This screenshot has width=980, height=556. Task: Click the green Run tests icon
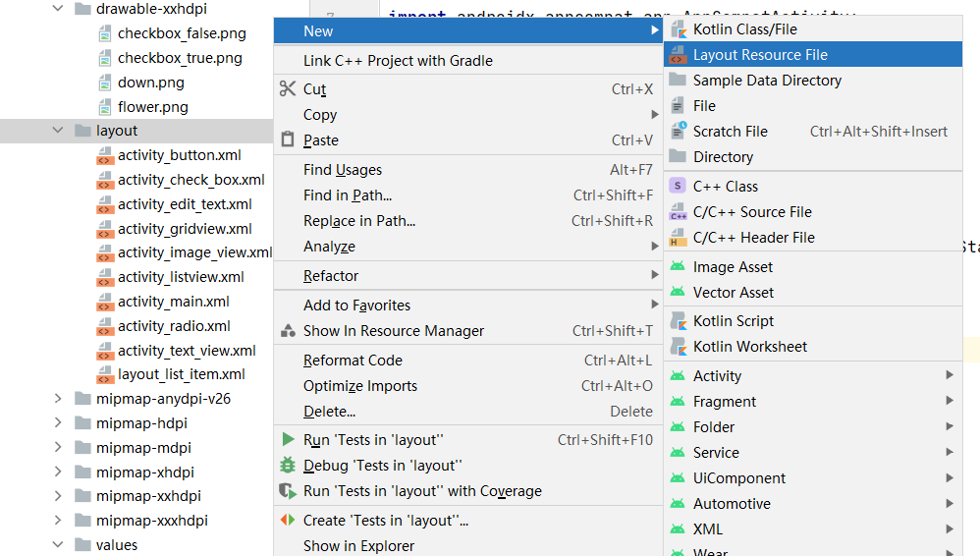[x=288, y=440]
